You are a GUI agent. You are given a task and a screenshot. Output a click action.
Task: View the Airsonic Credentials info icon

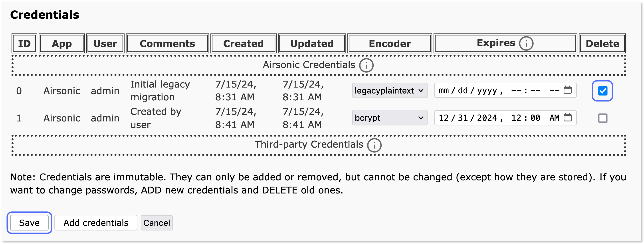coord(366,65)
